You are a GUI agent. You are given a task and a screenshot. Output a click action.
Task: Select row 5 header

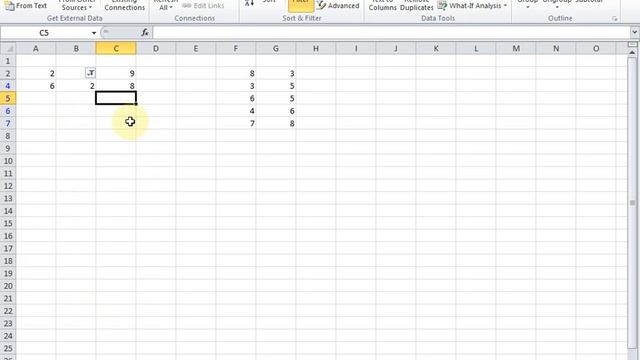tap(8, 98)
